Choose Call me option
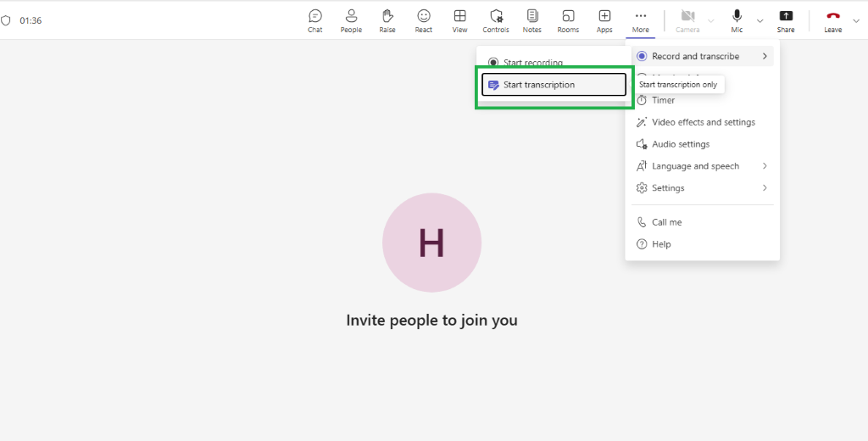This screenshot has height=441, width=868. click(x=702, y=222)
